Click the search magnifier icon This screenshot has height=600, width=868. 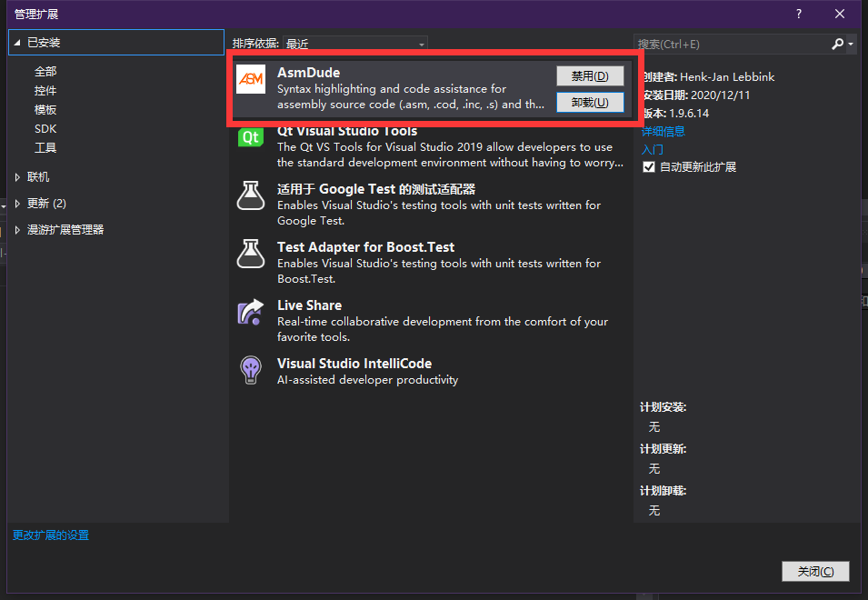(x=838, y=43)
